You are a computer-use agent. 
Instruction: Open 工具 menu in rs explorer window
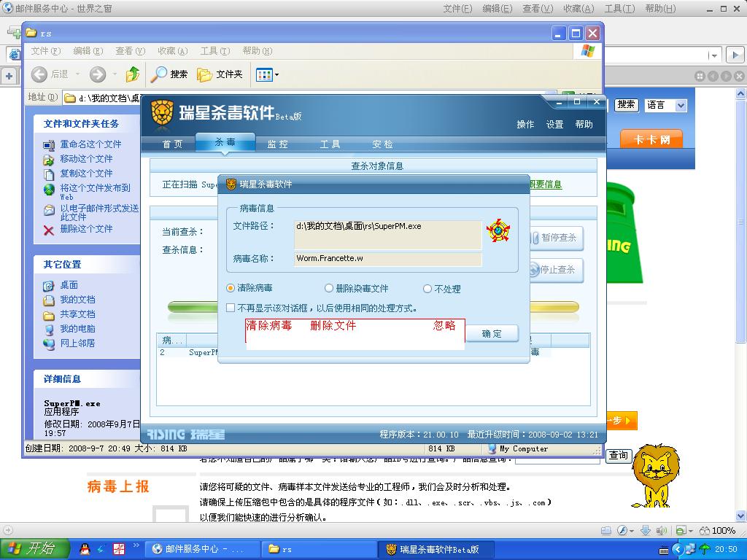[215, 51]
